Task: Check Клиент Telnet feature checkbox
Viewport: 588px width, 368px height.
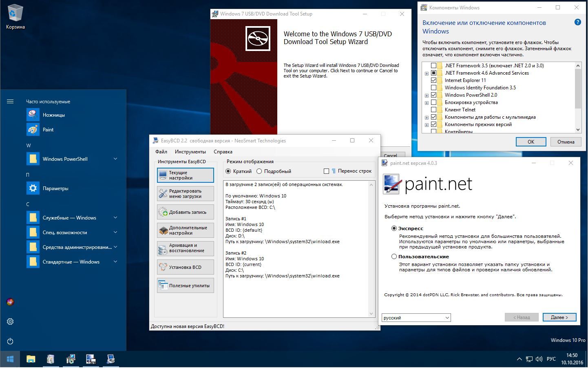Action: [x=434, y=110]
